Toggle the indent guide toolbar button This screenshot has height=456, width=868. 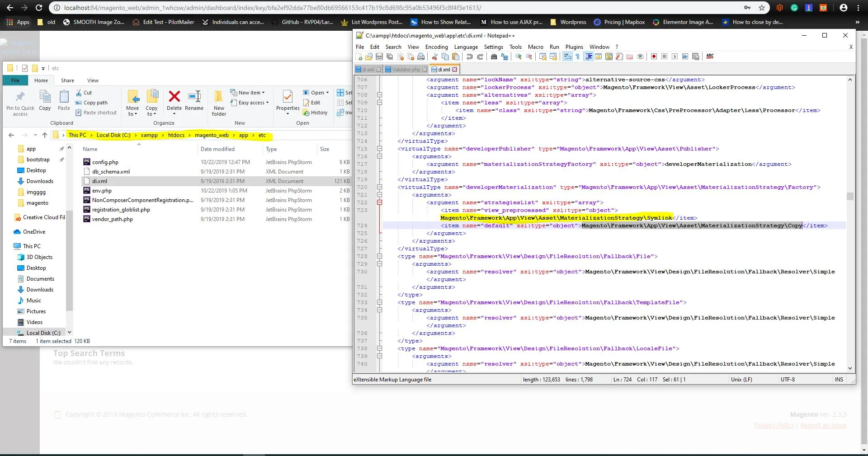(x=589, y=56)
